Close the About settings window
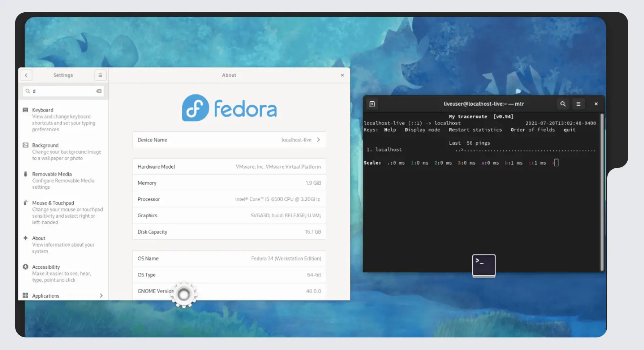 pyautogui.click(x=342, y=75)
